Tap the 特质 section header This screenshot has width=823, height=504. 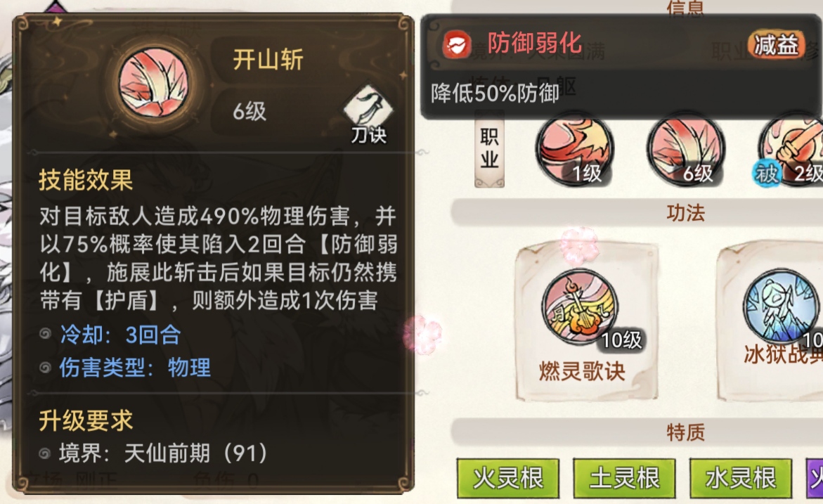[x=685, y=432]
